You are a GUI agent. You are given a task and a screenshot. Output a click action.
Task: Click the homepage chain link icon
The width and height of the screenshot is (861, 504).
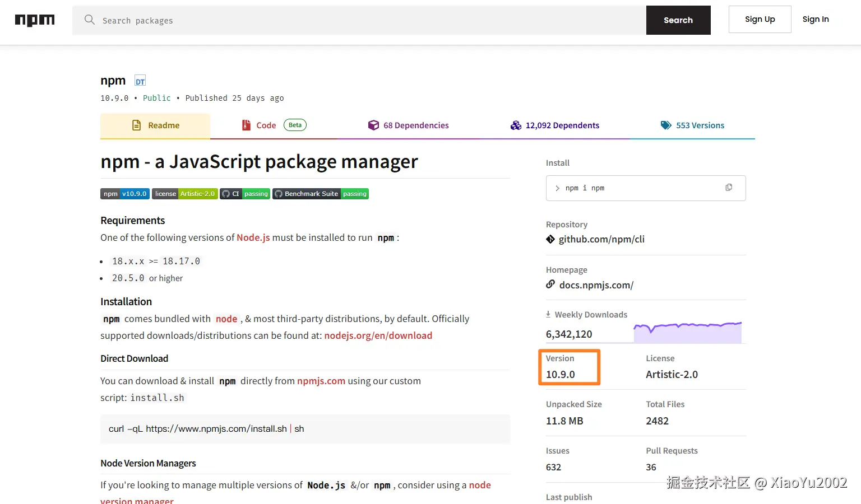tap(550, 284)
